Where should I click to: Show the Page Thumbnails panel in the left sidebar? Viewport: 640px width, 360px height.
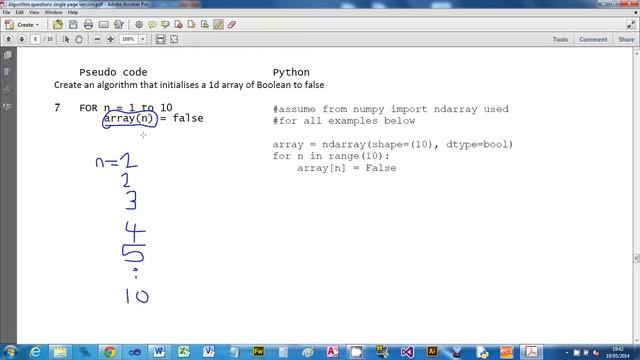[x=7, y=55]
